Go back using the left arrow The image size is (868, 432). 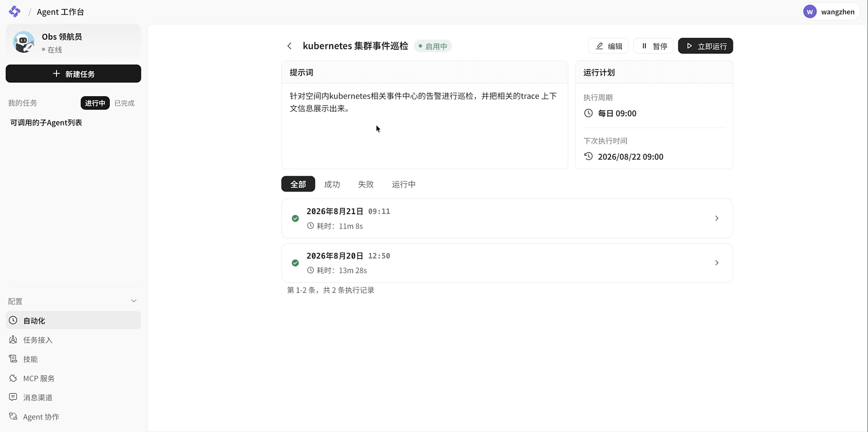point(289,46)
